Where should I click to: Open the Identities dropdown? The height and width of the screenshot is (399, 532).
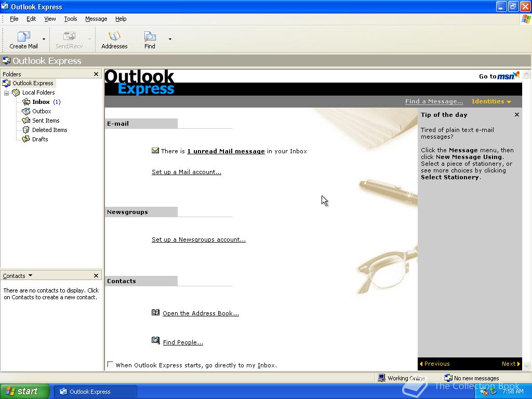(491, 101)
